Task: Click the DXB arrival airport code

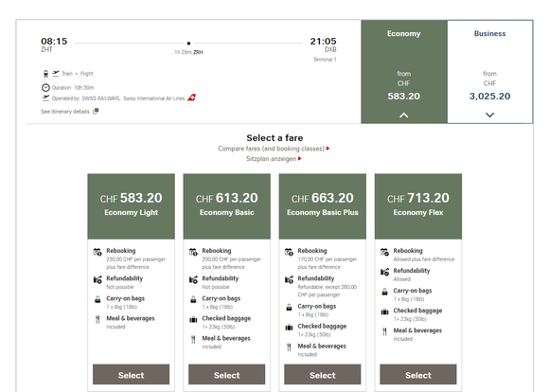Action: pos(330,49)
